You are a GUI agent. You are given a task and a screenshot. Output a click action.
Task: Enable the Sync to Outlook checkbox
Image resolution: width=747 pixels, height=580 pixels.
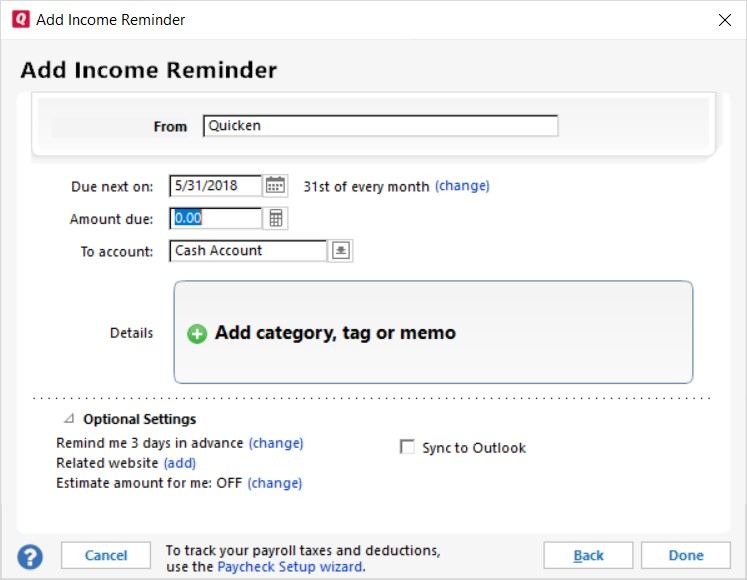tap(407, 448)
